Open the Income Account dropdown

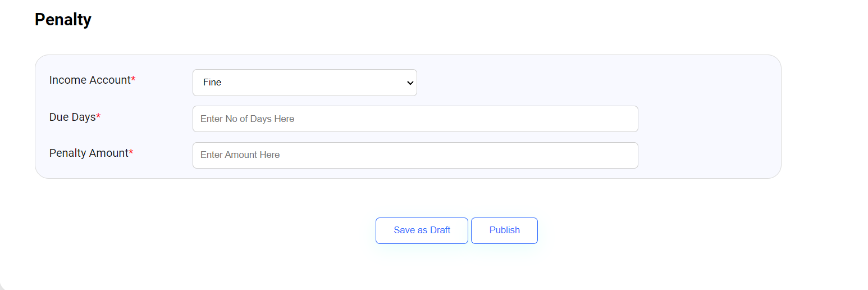pyautogui.click(x=304, y=83)
